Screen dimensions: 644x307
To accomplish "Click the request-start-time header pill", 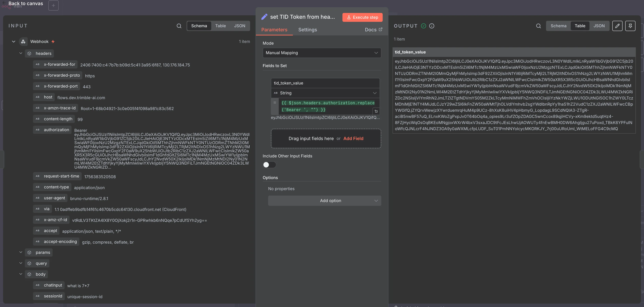I will [x=57, y=176].
